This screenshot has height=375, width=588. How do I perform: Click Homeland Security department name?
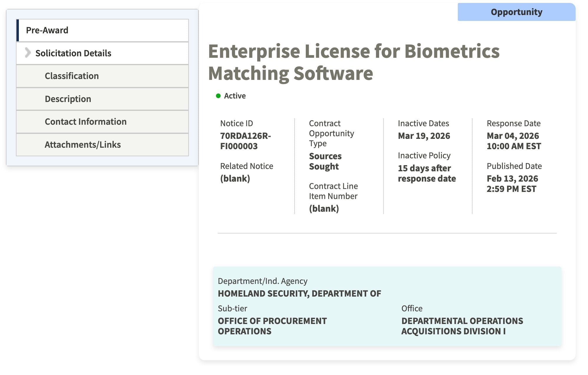click(x=299, y=293)
